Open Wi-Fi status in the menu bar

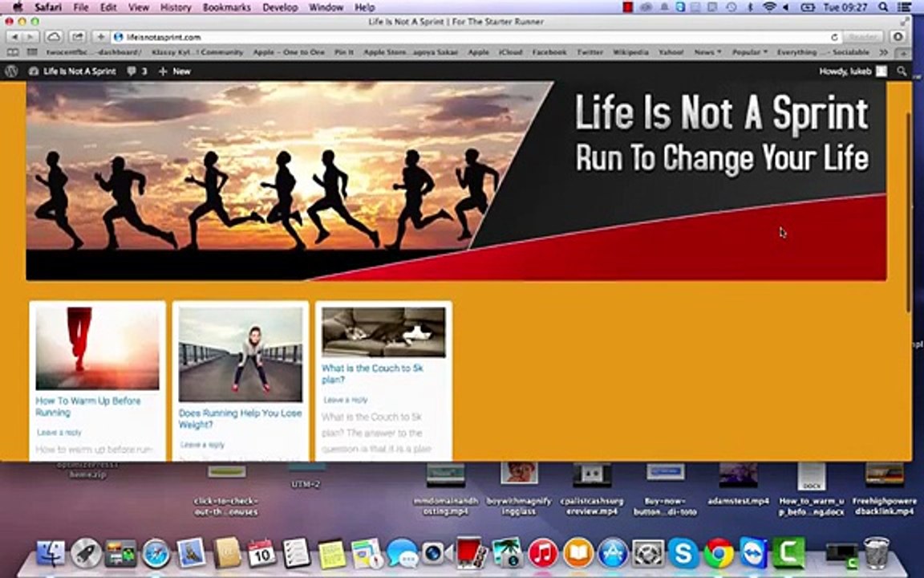coord(769,7)
